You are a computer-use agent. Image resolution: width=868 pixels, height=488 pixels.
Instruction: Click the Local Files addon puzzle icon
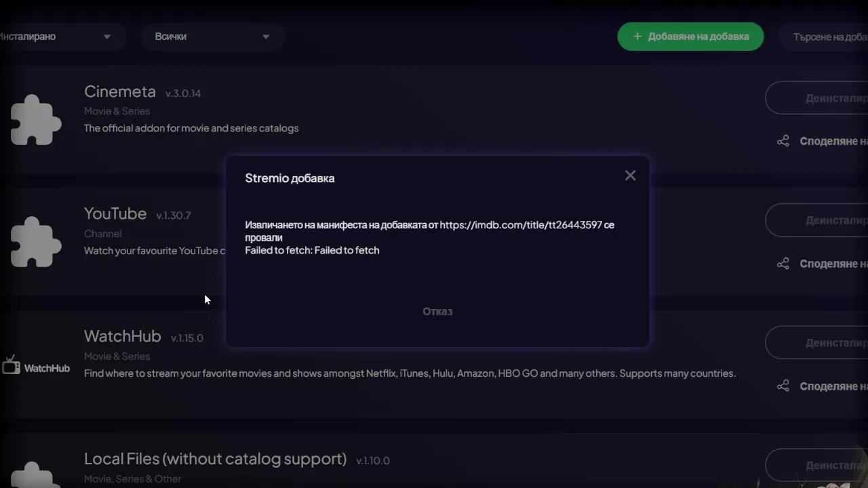click(x=35, y=473)
